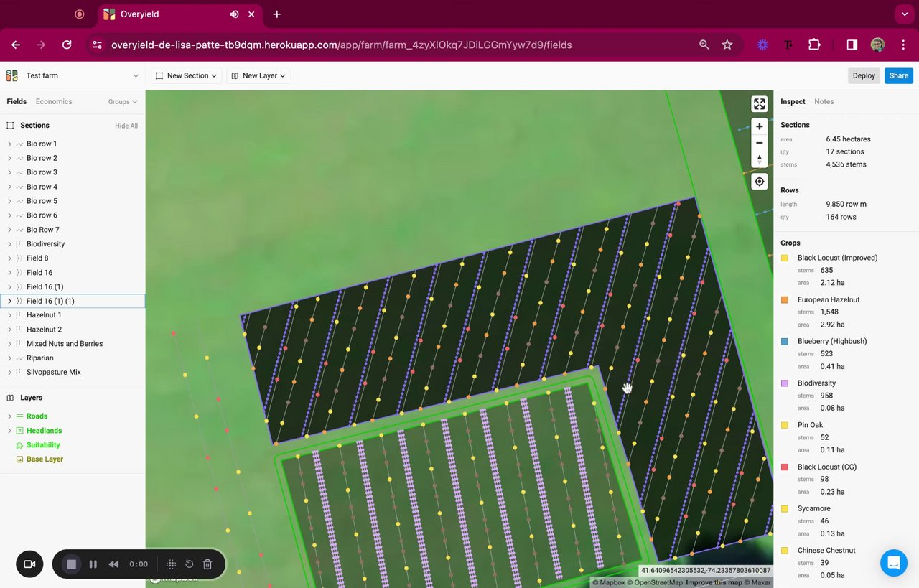
Task: Reset map bearing with compass icon
Action: (760, 159)
